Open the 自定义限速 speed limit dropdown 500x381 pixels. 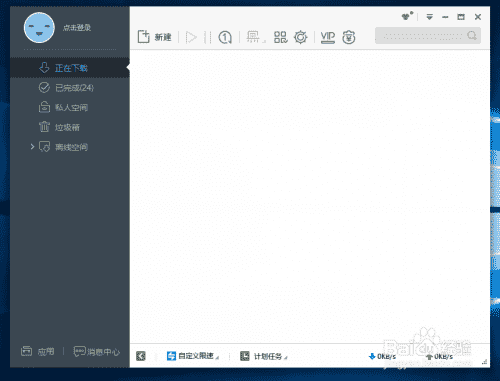(x=193, y=356)
